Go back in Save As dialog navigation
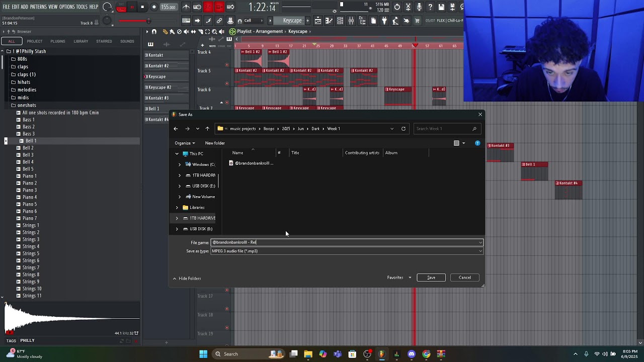The width and height of the screenshot is (644, 362). [176, 129]
